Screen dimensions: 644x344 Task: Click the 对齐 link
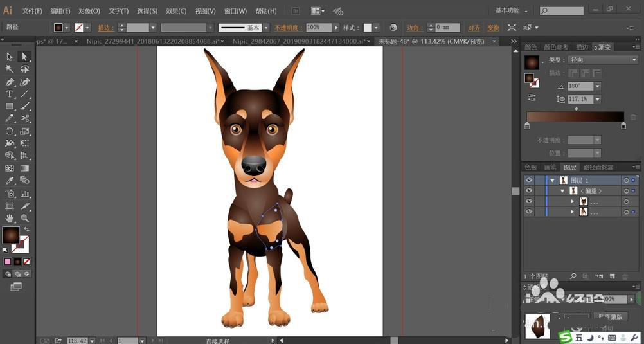[474, 28]
